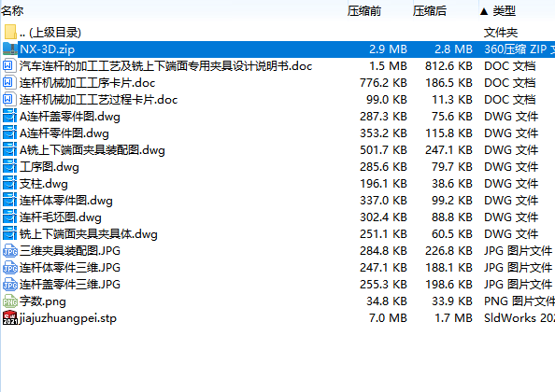Select file 工序图.dwg
Image resolution: width=555 pixels, height=392 pixels.
pyautogui.click(x=50, y=167)
